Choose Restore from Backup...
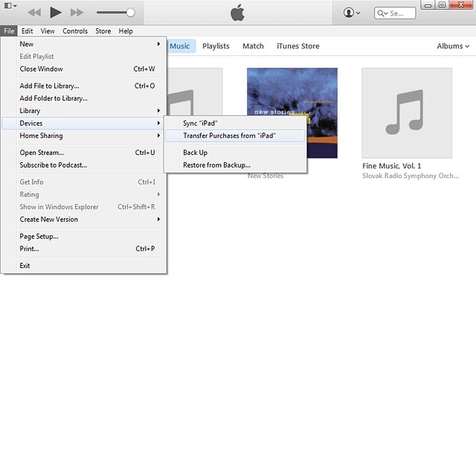Screen dimensions: 476x475 [x=235, y=165]
